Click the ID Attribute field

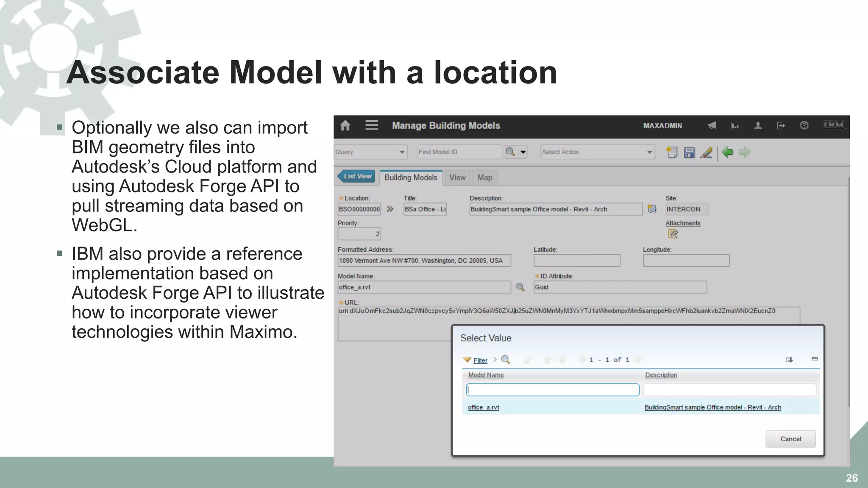(620, 287)
